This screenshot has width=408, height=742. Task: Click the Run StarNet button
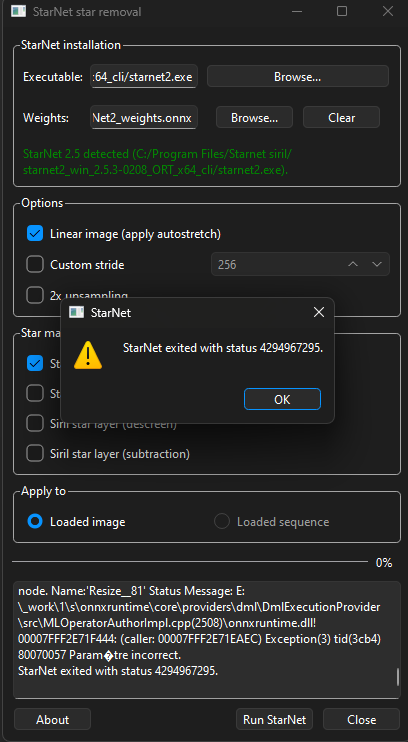click(275, 720)
